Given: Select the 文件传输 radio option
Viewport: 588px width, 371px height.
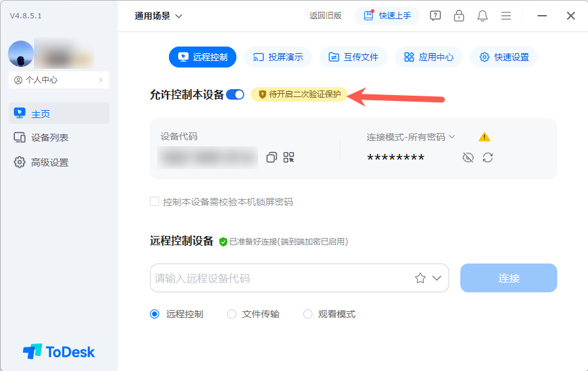Looking at the screenshot, I should [x=232, y=314].
